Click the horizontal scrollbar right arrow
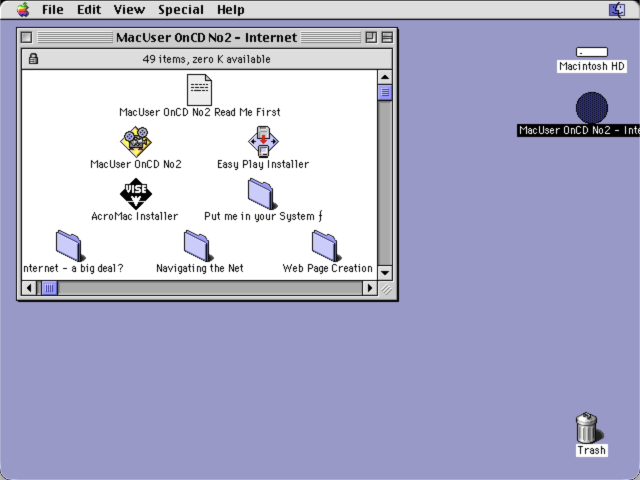Screen dimensions: 640x480 coord(370,288)
